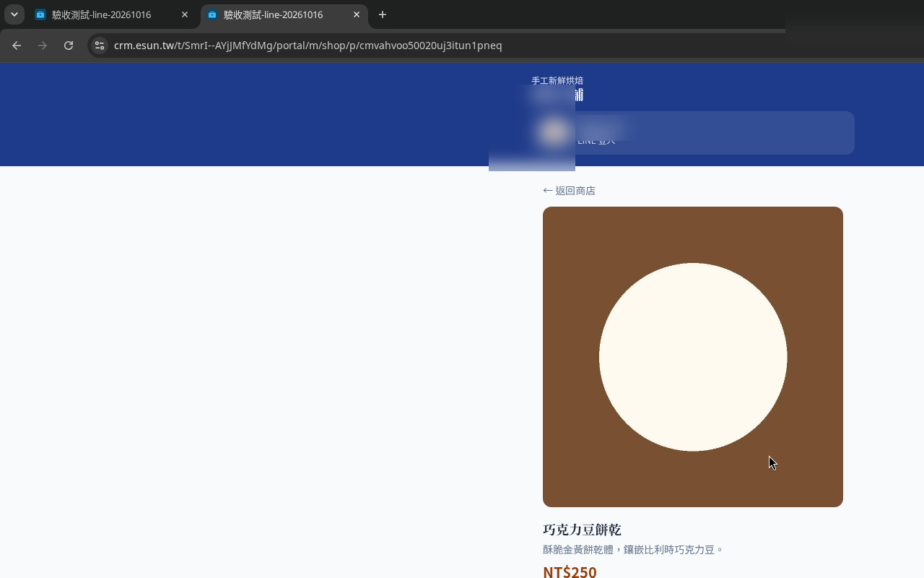The height and width of the screenshot is (578, 924).
Task: Reload the current page
Action: coord(69,46)
